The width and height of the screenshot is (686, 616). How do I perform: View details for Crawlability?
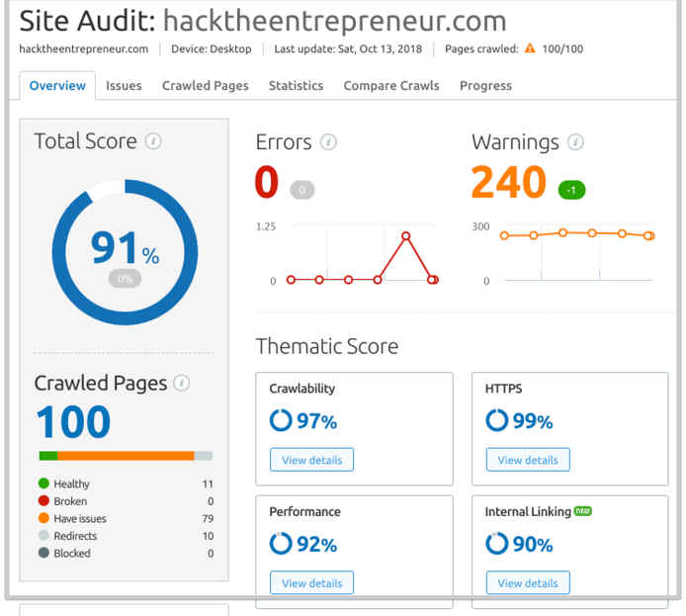tap(312, 460)
